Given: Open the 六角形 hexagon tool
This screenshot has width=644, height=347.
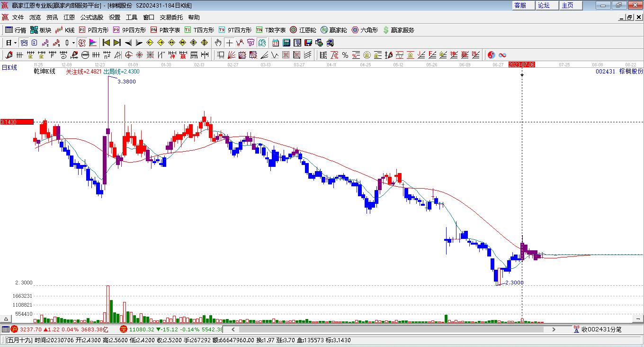Looking at the screenshot, I should click(365, 30).
